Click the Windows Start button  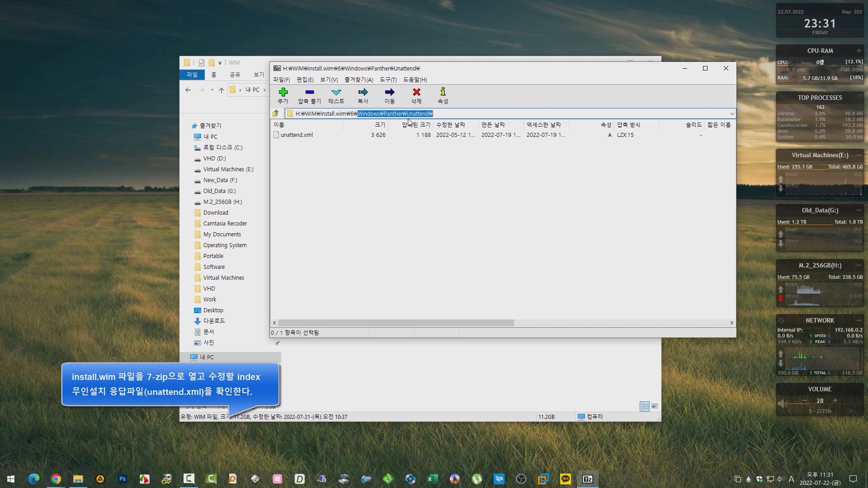tap(11, 479)
